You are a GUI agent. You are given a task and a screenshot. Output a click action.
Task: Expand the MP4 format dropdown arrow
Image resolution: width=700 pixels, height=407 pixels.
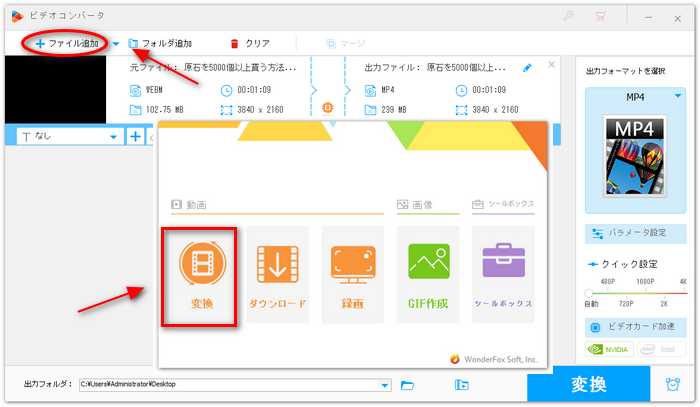678,96
